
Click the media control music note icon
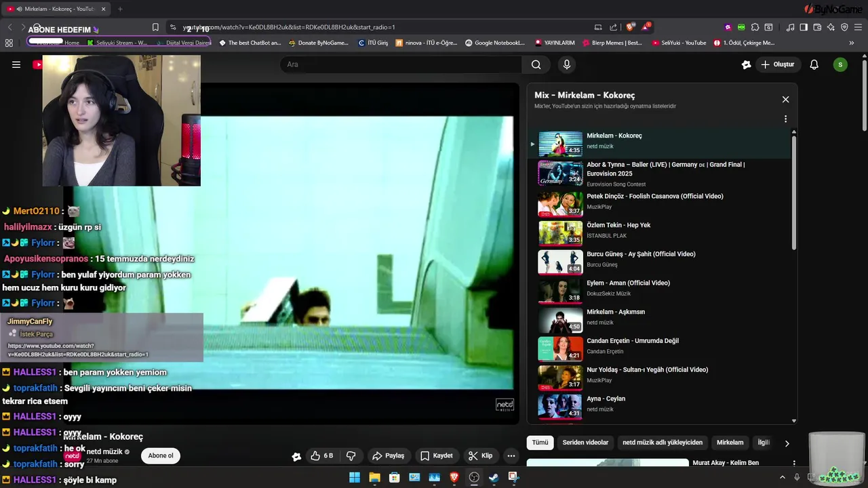click(790, 27)
